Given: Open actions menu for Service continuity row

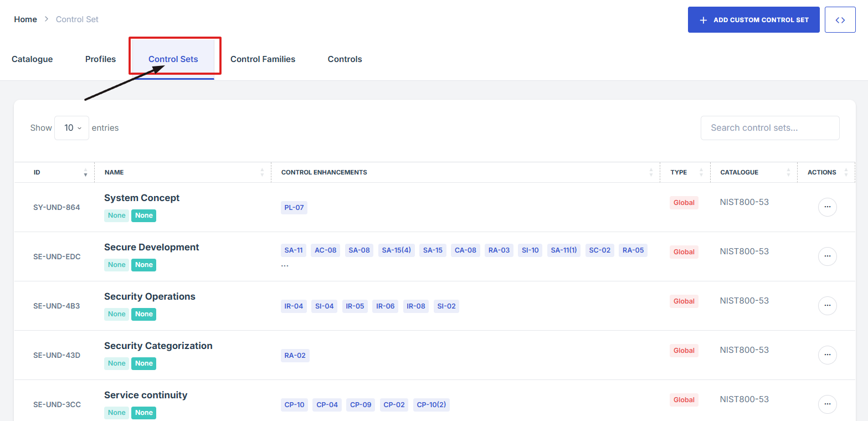Looking at the screenshot, I should click(x=827, y=404).
